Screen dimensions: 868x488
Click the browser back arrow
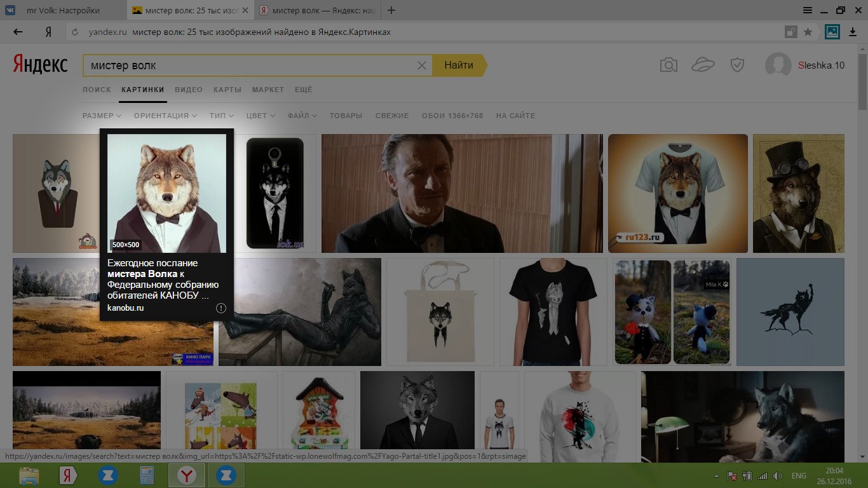point(18,32)
